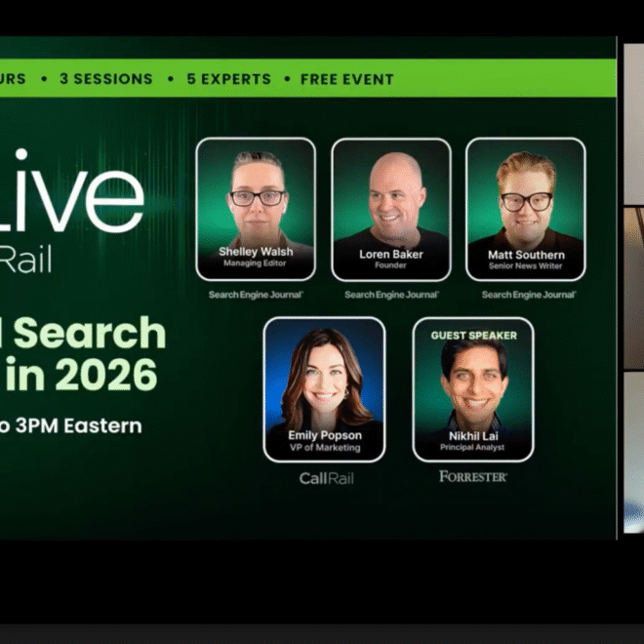Click top participant video tile on right
This screenshot has height=644, width=644.
(x=633, y=124)
